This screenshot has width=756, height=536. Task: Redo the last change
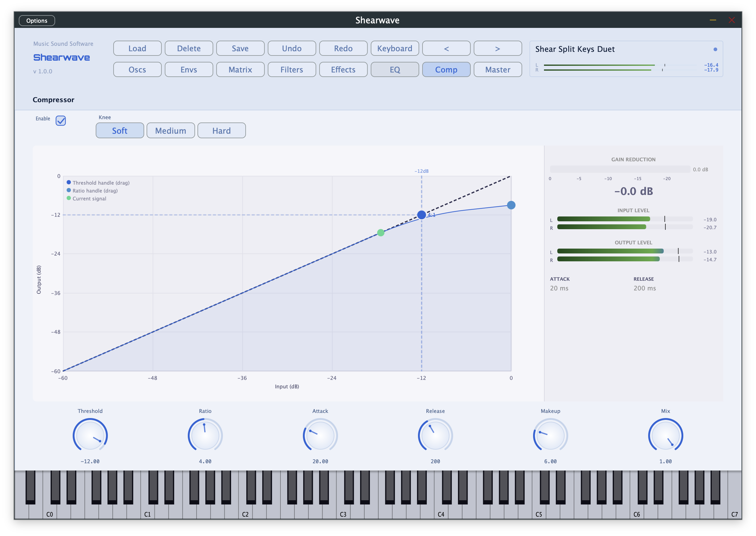343,49
